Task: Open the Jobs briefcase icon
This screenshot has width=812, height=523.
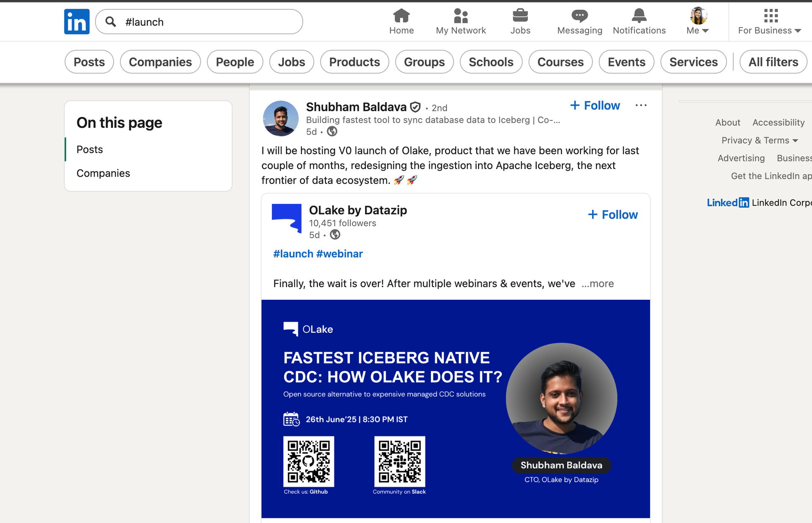Action: click(x=520, y=16)
